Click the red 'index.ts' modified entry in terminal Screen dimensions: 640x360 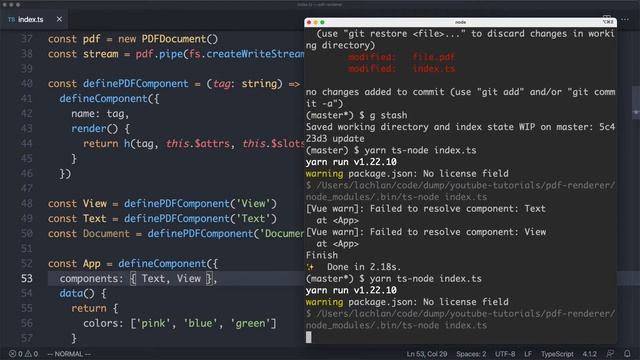pos(433,69)
